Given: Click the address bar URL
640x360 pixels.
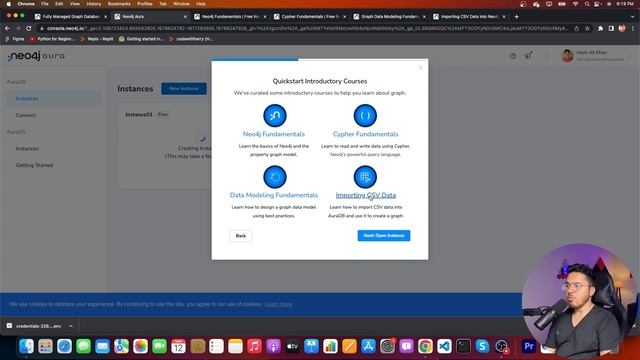Looking at the screenshot, I should pos(306,28).
